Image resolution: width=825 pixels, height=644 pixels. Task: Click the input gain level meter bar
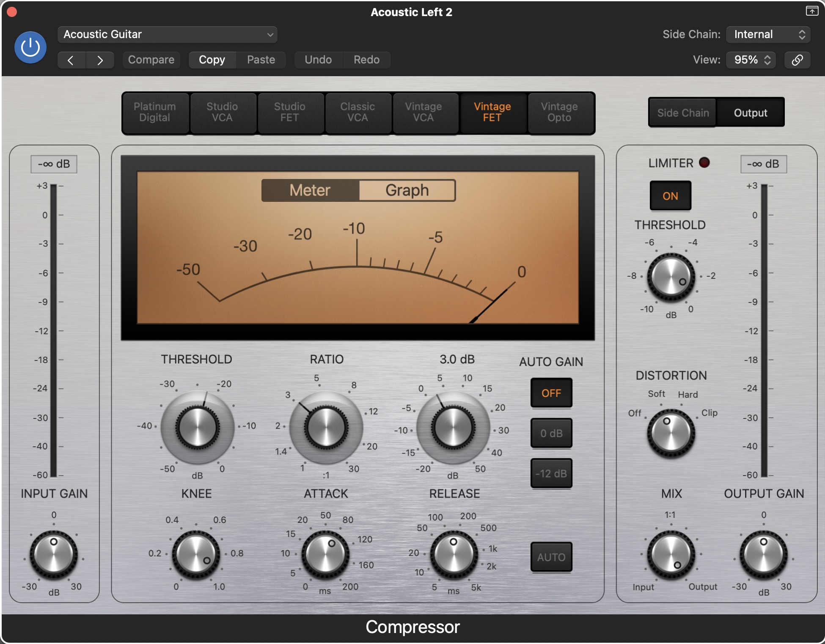54,331
